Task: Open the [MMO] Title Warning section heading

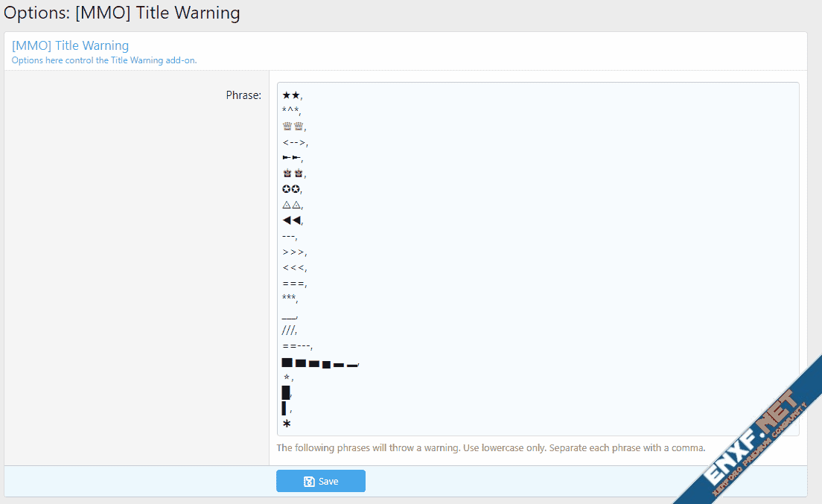Action: click(70, 45)
